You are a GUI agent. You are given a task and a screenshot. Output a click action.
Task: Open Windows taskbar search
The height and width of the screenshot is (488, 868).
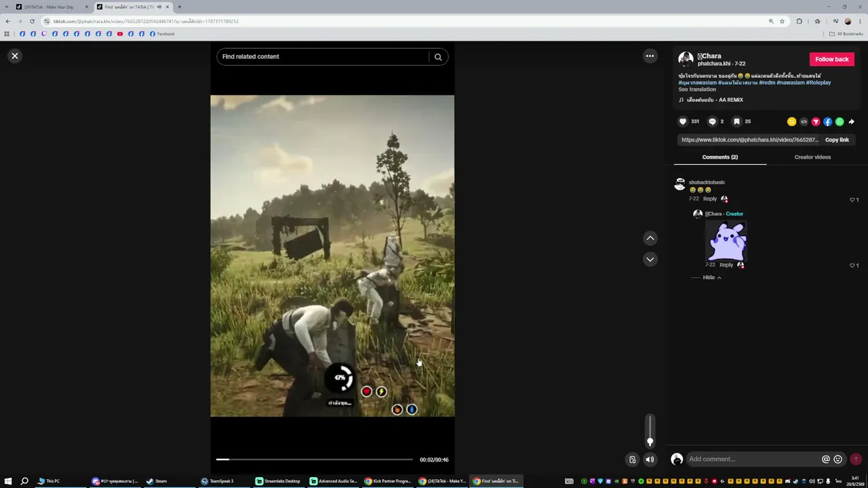pos(24,481)
